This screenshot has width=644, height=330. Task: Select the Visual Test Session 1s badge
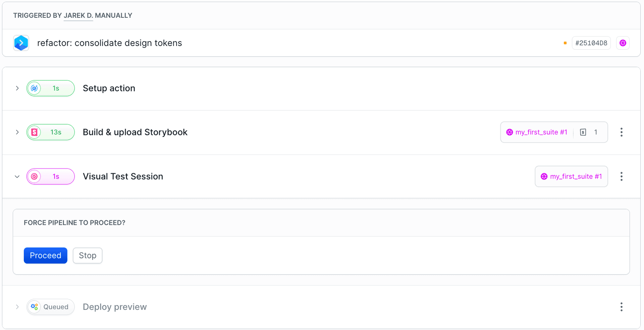51,177
